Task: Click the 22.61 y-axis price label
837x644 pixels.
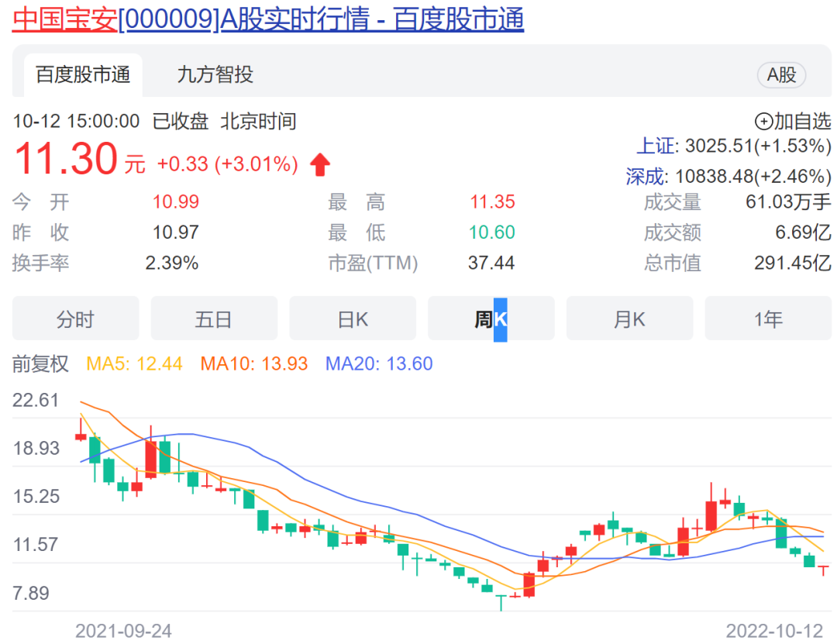Action: [36, 400]
